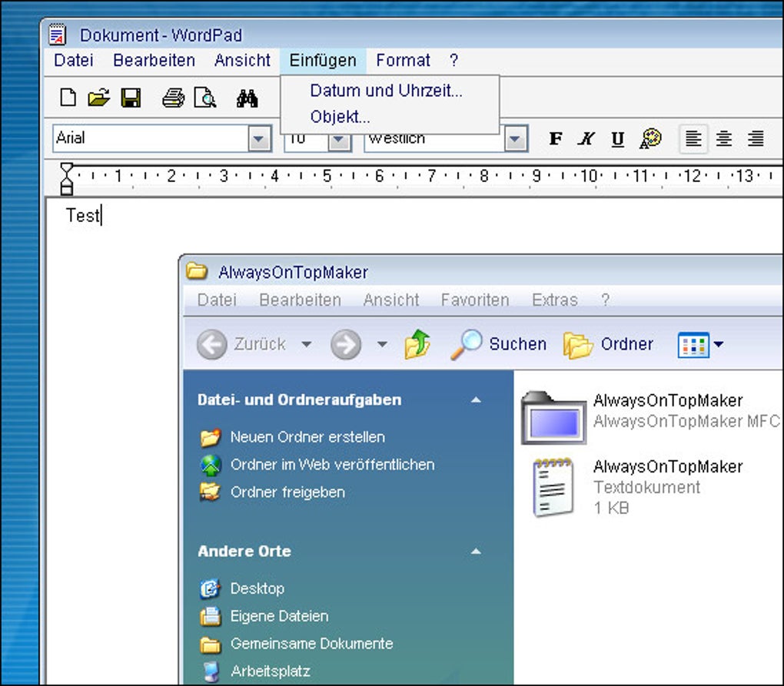Screen dimensions: 784x686
Task: Close the open Einfügen menu in WordPad
Action: coord(323,61)
